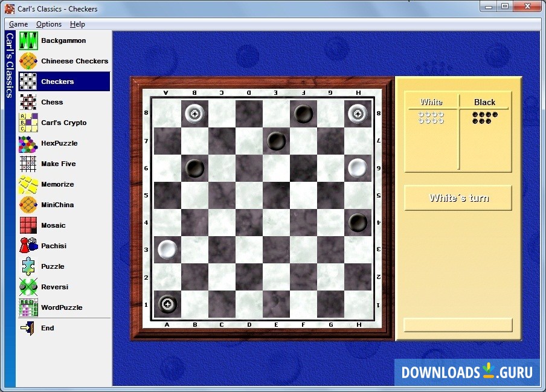Image resolution: width=546 pixels, height=392 pixels.
Task: Start Pachisi using its pawn icon
Action: [28, 246]
